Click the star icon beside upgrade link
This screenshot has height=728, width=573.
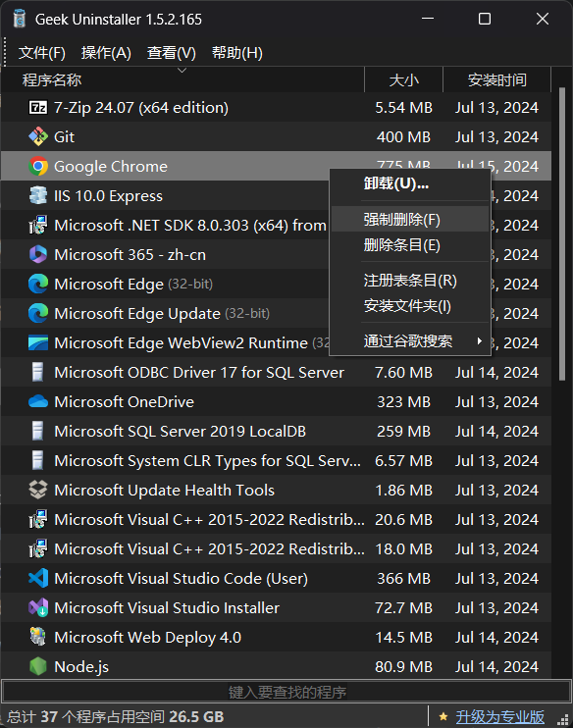pos(443,716)
